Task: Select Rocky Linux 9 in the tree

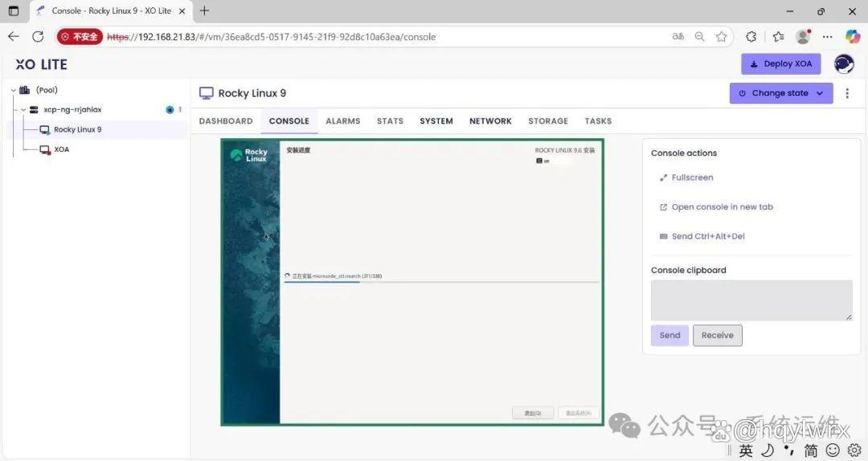Action: point(77,129)
